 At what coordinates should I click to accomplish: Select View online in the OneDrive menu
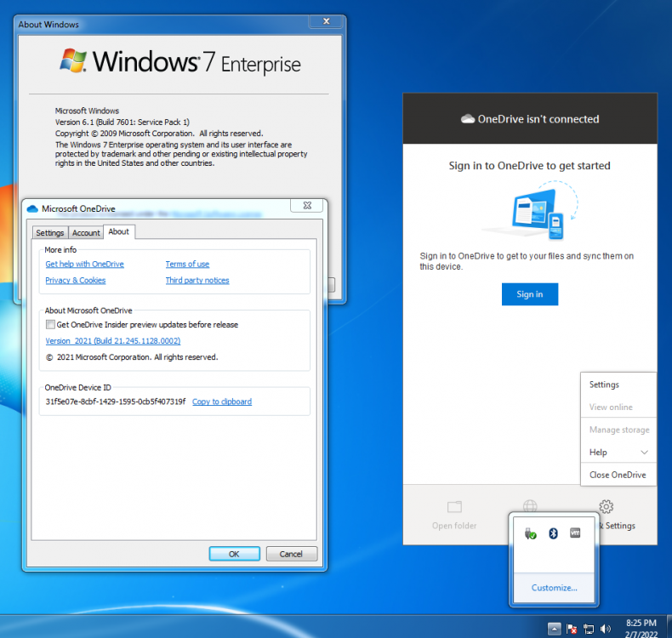pos(618,407)
